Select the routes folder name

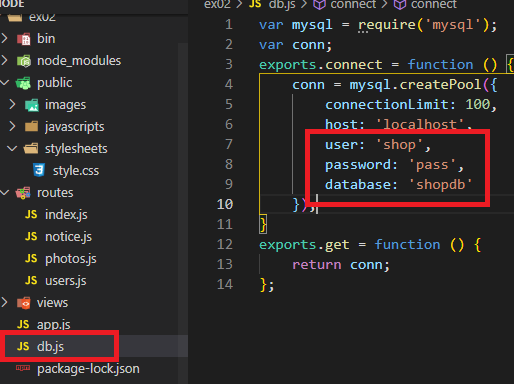(x=55, y=193)
